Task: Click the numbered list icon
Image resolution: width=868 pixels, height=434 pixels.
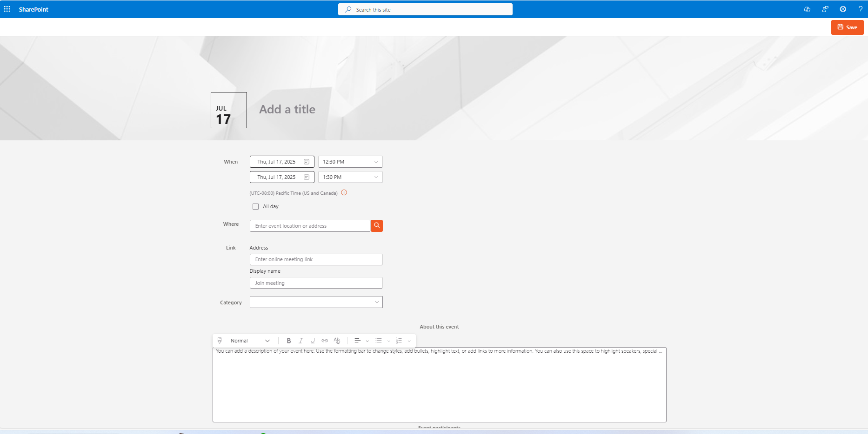Action: 399,341
